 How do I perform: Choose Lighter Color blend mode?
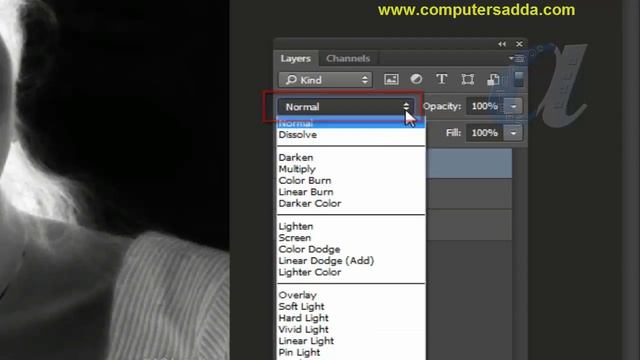[351, 272]
